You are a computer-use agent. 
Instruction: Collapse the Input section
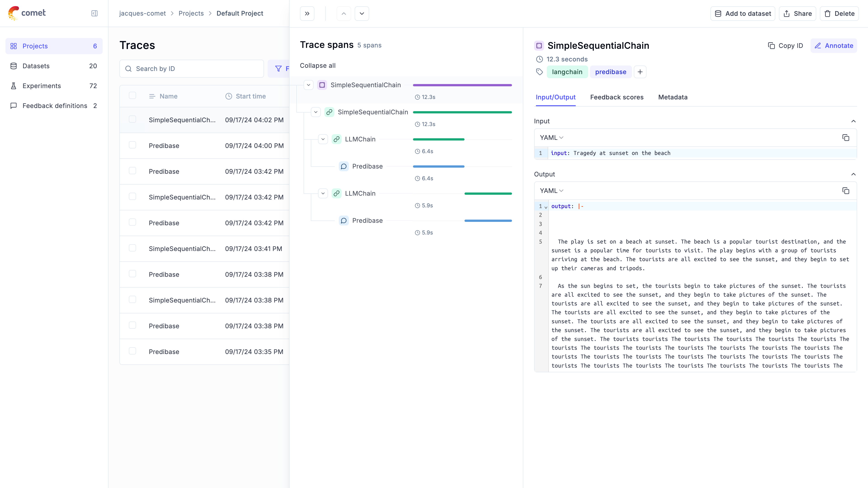(x=854, y=121)
